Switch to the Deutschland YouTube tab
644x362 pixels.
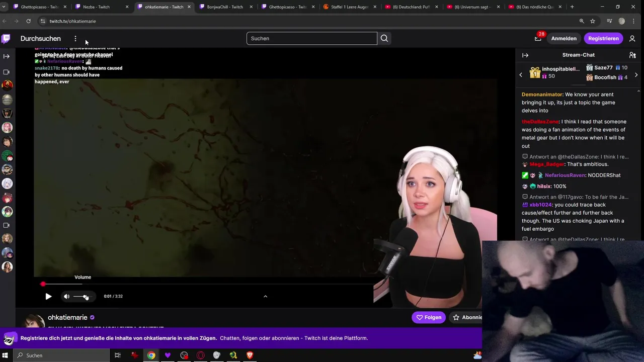pos(411,7)
